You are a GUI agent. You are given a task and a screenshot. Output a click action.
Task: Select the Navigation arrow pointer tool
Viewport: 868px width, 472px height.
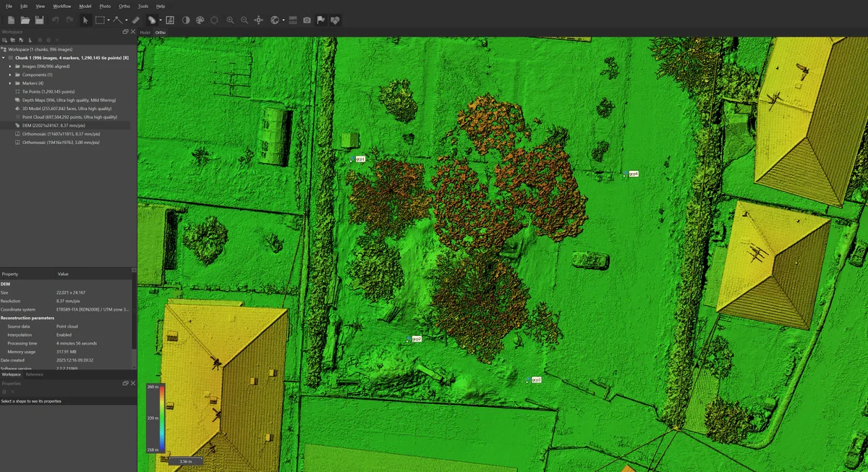85,20
